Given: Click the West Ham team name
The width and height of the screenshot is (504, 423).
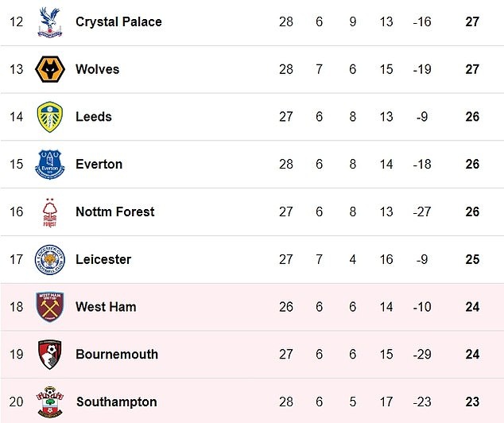Looking at the screenshot, I should click(x=106, y=307).
